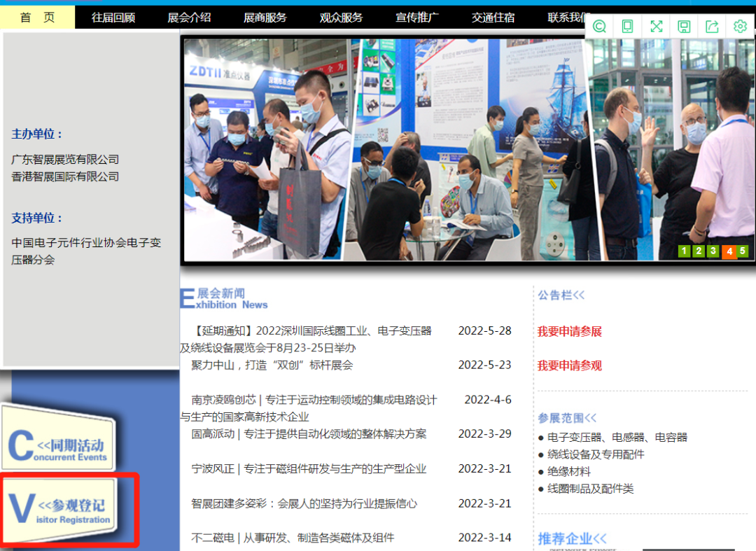Viewport: 756px width, 551px height.
Task: Open the settings gear icon
Action: (740, 27)
